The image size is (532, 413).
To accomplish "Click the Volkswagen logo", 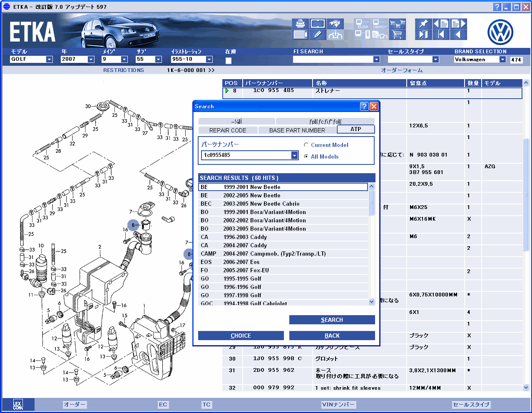I will click(500, 32).
